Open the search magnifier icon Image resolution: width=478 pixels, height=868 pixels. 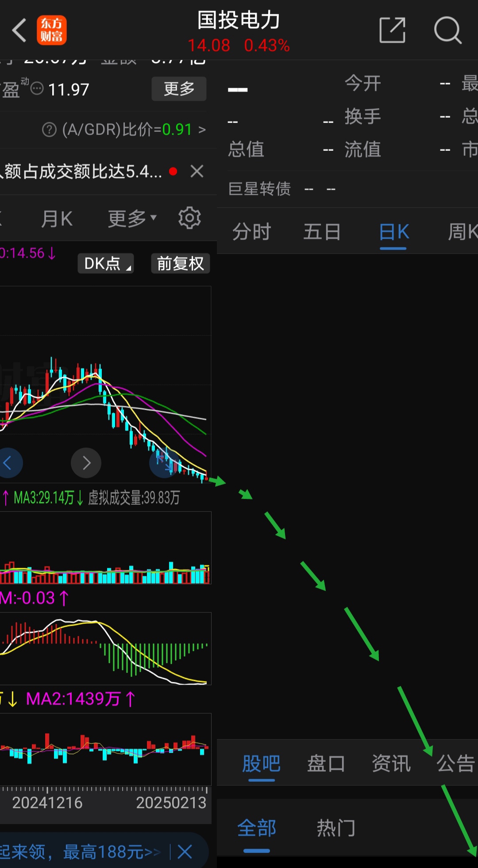coord(447,30)
